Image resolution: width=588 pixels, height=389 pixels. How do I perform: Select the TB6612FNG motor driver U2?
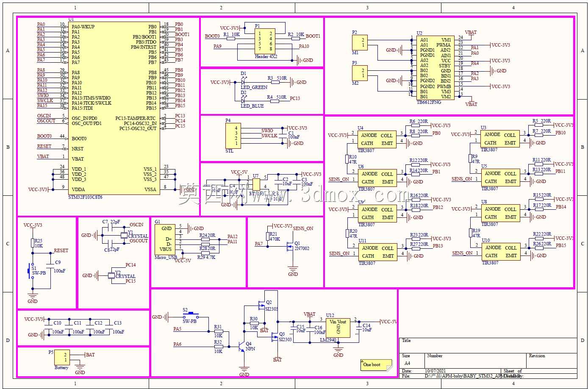click(435, 68)
